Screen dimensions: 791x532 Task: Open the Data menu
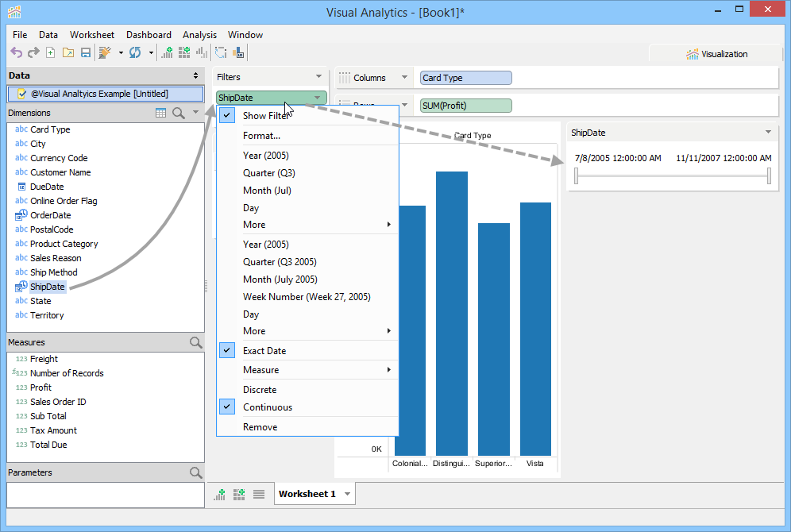click(x=48, y=35)
